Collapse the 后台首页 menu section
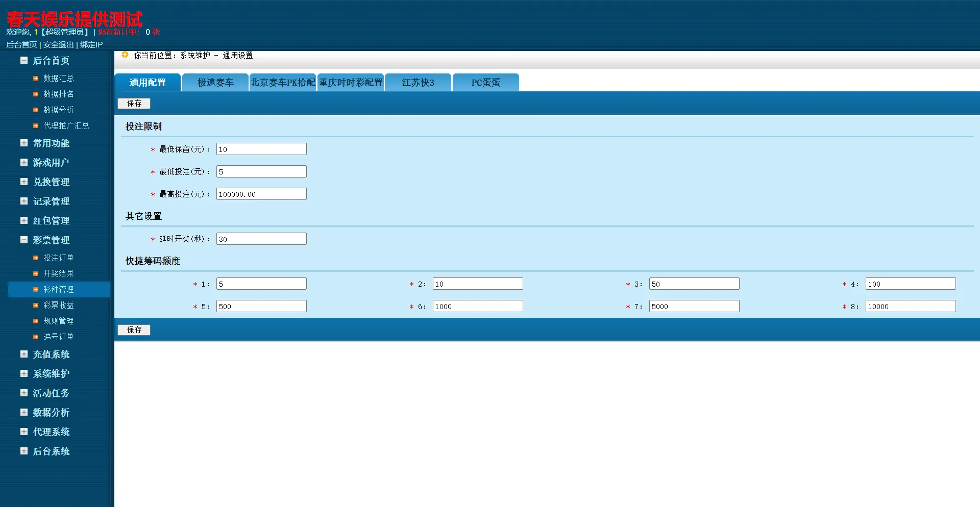The image size is (980, 507). coord(24,60)
